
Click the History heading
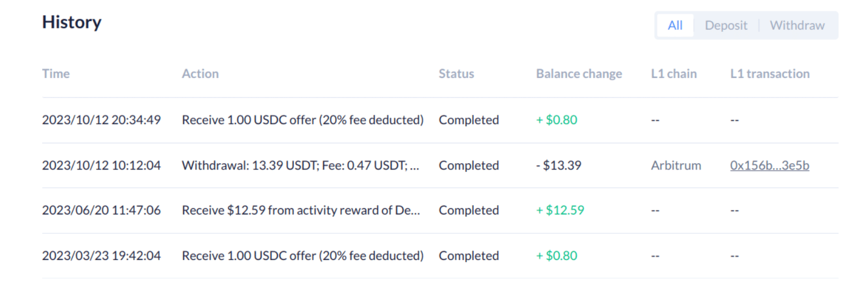72,22
